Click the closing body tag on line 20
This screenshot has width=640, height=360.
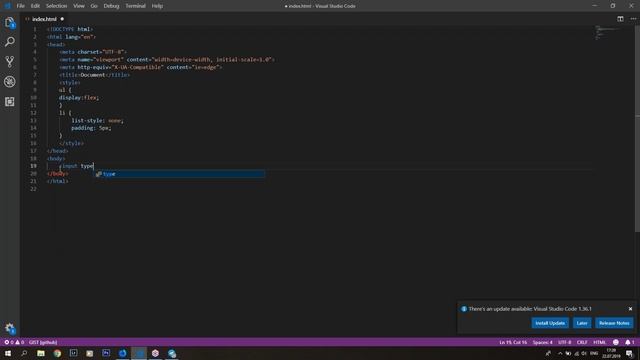click(57, 174)
